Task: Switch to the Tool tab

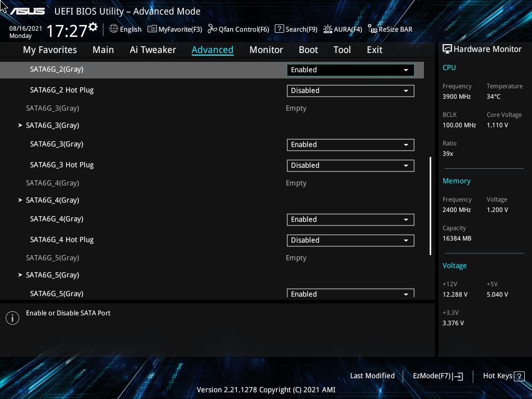Action: [x=342, y=50]
